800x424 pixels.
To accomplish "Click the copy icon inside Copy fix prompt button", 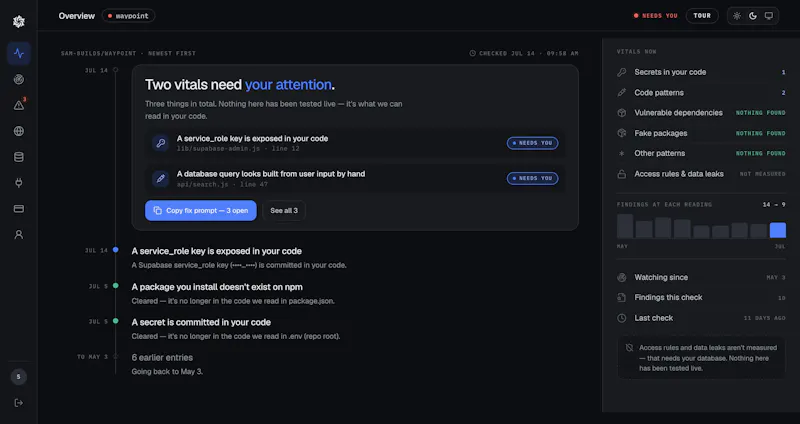I will [158, 211].
